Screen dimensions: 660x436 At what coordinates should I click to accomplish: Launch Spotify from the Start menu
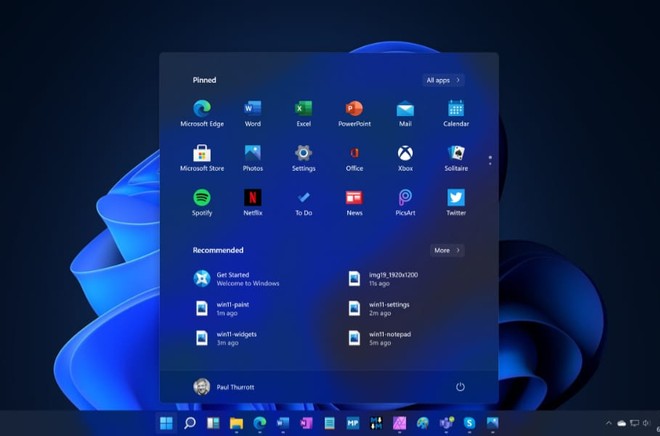click(202, 198)
